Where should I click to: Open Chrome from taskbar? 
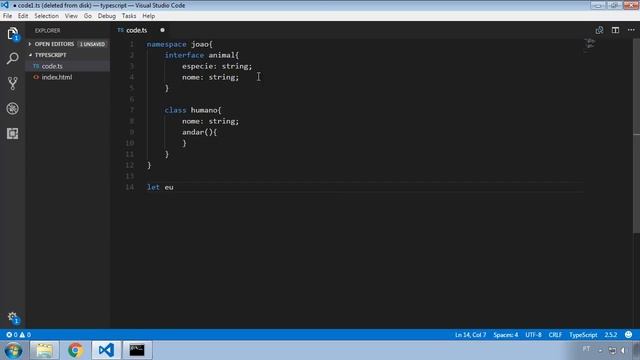point(75,350)
